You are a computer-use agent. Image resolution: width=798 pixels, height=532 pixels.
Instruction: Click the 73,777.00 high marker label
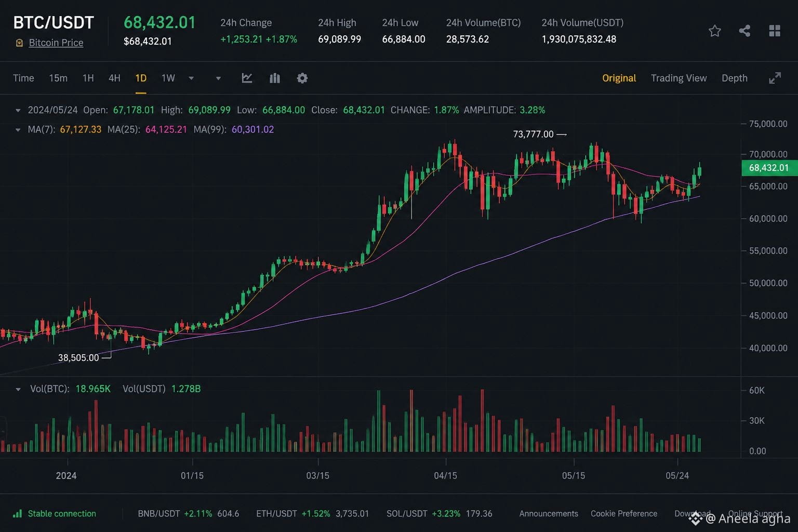[534, 134]
